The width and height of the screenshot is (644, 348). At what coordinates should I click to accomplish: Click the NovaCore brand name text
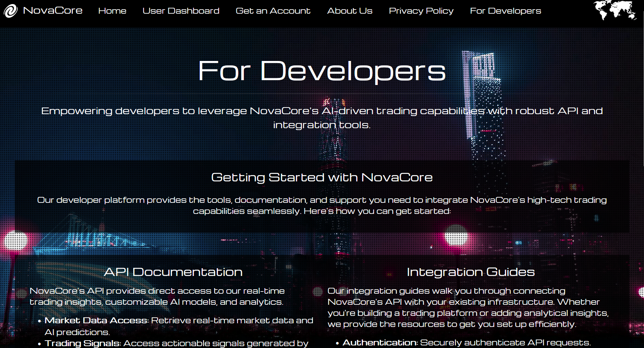[x=53, y=11]
